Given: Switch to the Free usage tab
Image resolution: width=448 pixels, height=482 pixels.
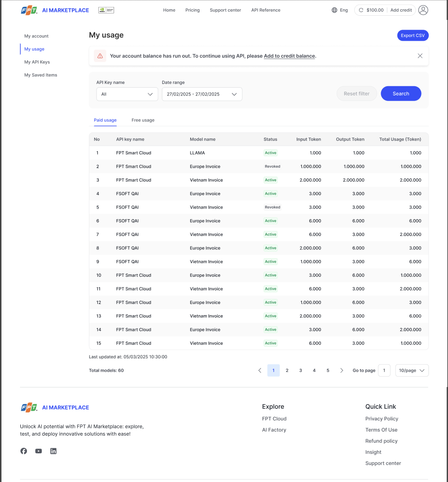Looking at the screenshot, I should (x=143, y=120).
